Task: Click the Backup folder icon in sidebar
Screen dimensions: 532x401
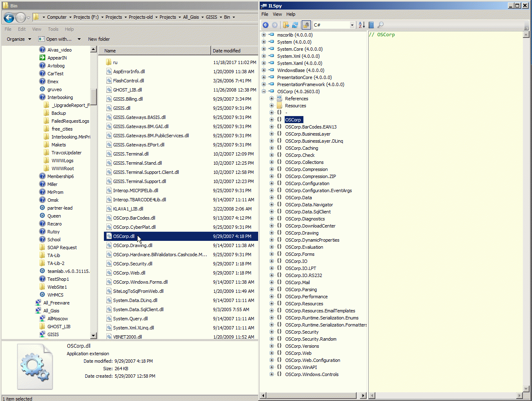Action: coord(47,113)
